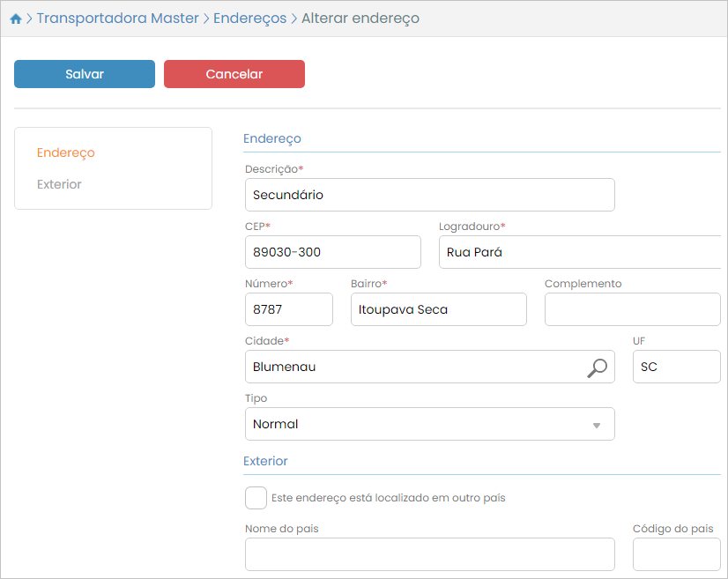Focus the CEP input field
The width and height of the screenshot is (728, 579).
[332, 252]
